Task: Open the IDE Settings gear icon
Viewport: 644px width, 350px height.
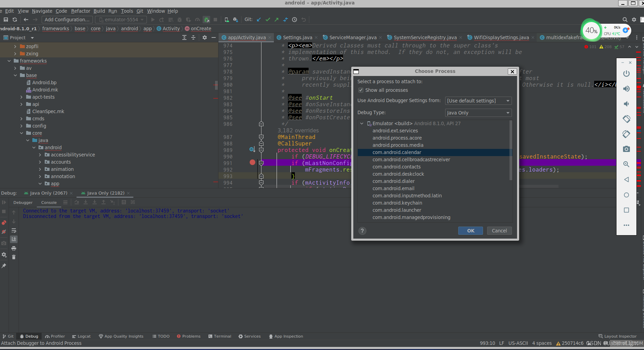Action: (634, 20)
